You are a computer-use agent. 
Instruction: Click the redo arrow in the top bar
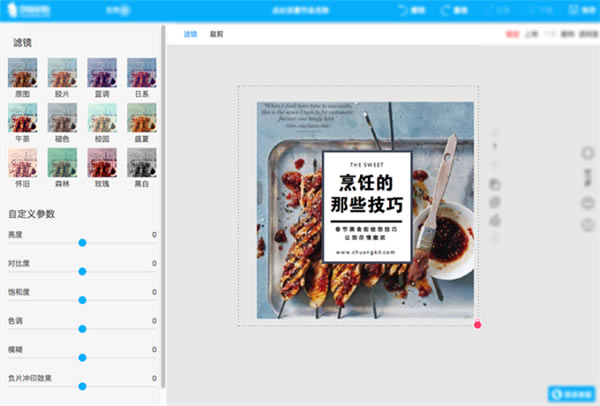point(445,10)
